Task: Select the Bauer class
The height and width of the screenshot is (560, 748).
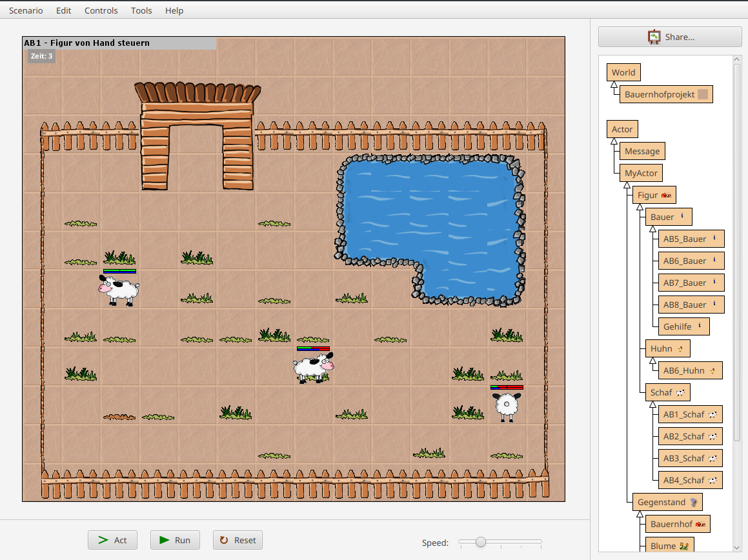Action: (x=669, y=217)
